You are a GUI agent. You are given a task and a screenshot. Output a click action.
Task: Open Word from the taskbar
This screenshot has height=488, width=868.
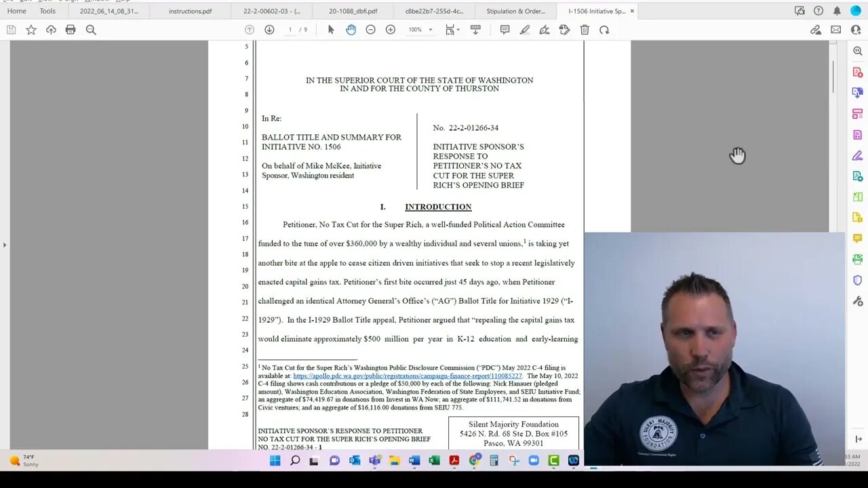coord(414,461)
